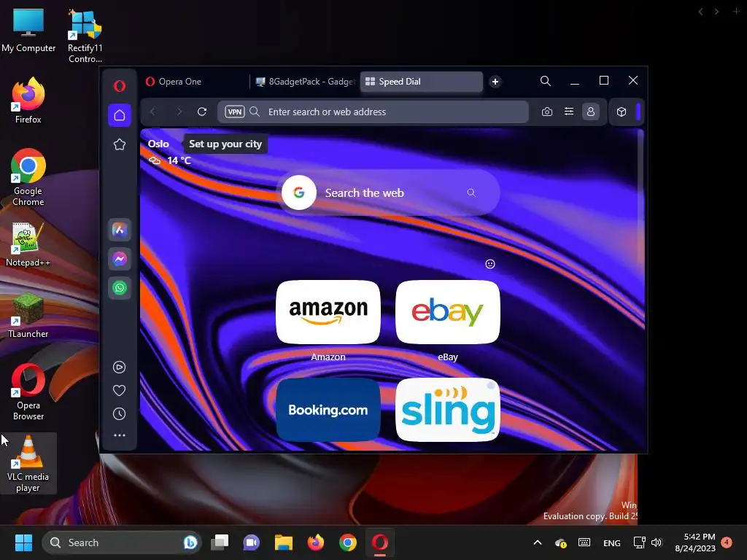This screenshot has width=747, height=560.
Task: Open the eBay speed dial tile
Action: click(448, 312)
